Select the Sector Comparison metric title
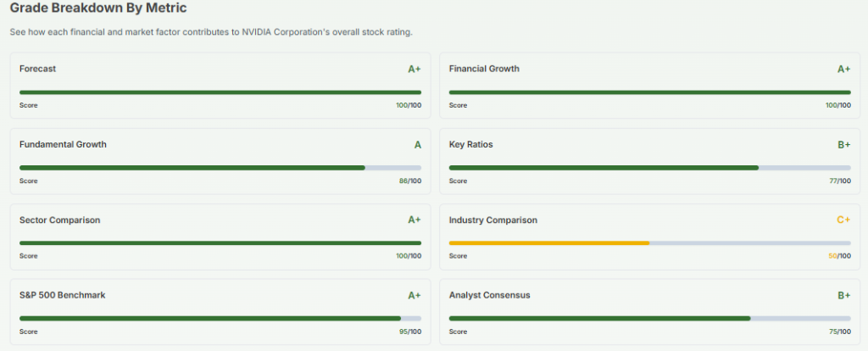The height and width of the screenshot is (351, 868). click(x=60, y=220)
